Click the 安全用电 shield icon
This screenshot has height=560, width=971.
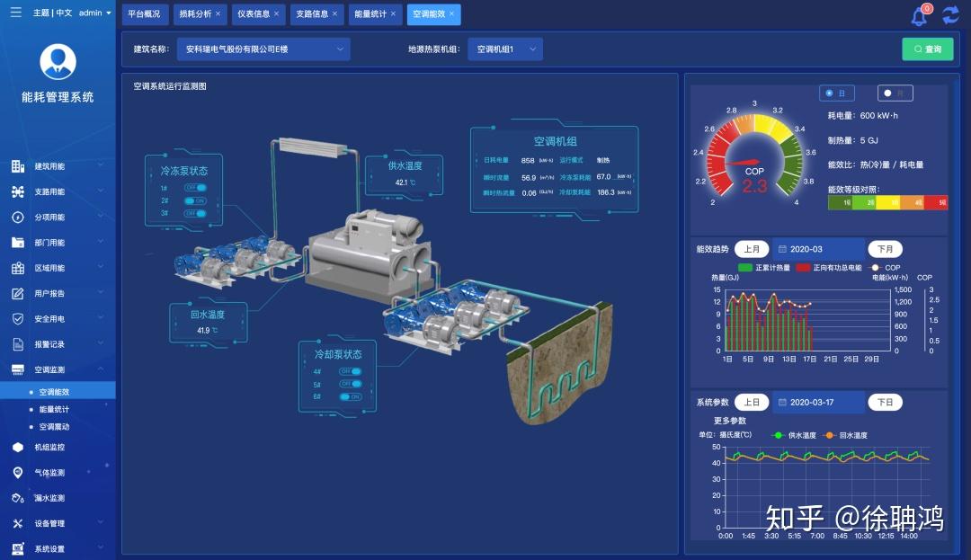pyautogui.click(x=18, y=319)
